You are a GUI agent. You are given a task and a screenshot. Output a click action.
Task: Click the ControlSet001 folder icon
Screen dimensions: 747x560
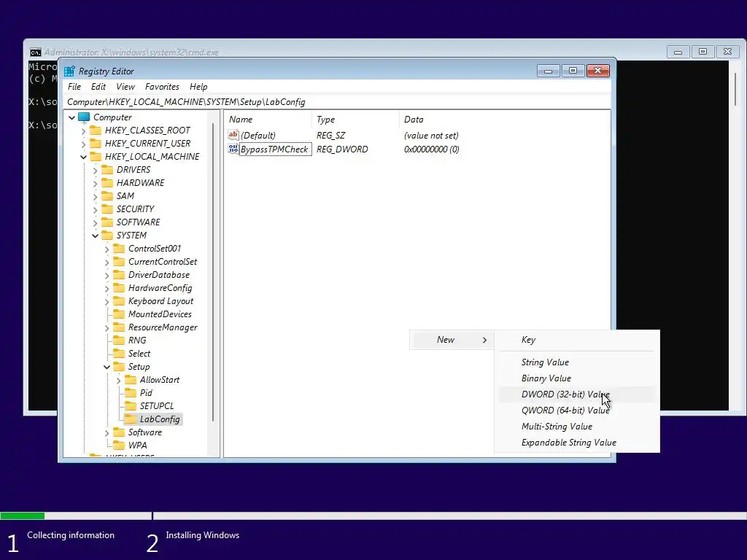(119, 249)
